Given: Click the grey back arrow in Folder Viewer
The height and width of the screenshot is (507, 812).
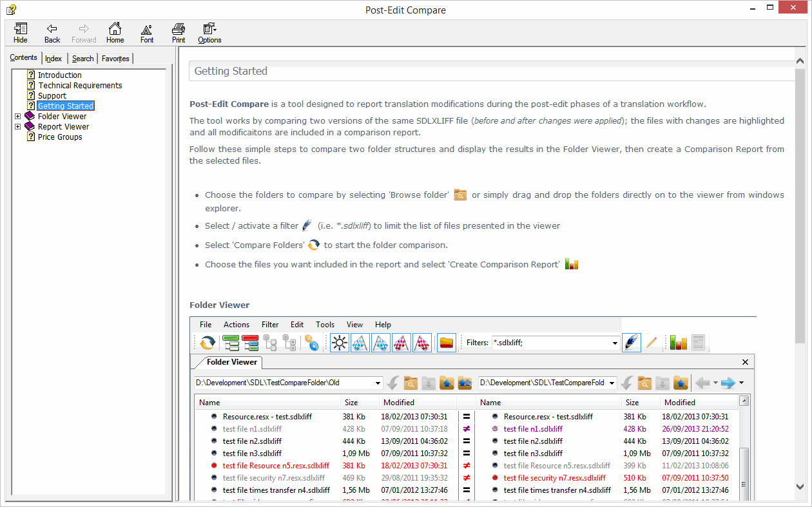Looking at the screenshot, I should point(702,383).
